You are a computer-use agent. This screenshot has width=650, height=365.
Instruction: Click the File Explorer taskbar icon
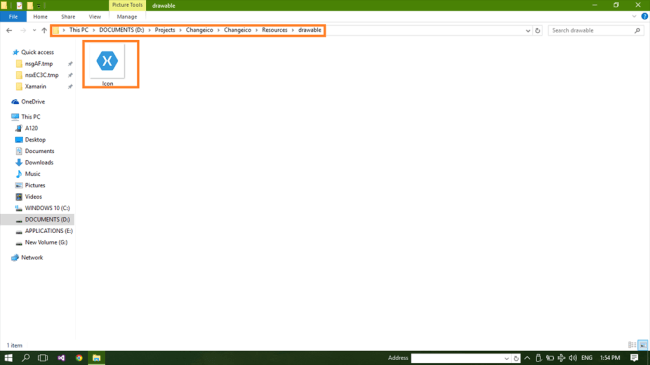coord(97,358)
